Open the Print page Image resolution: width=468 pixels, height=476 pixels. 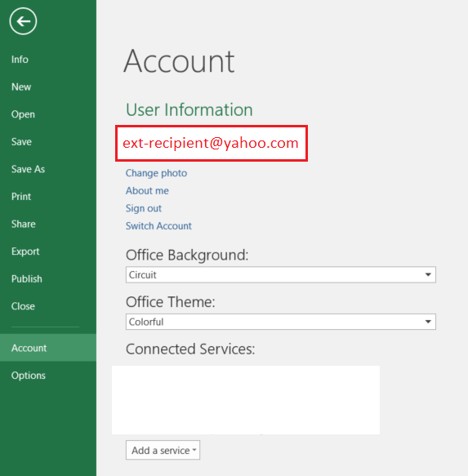(x=21, y=197)
